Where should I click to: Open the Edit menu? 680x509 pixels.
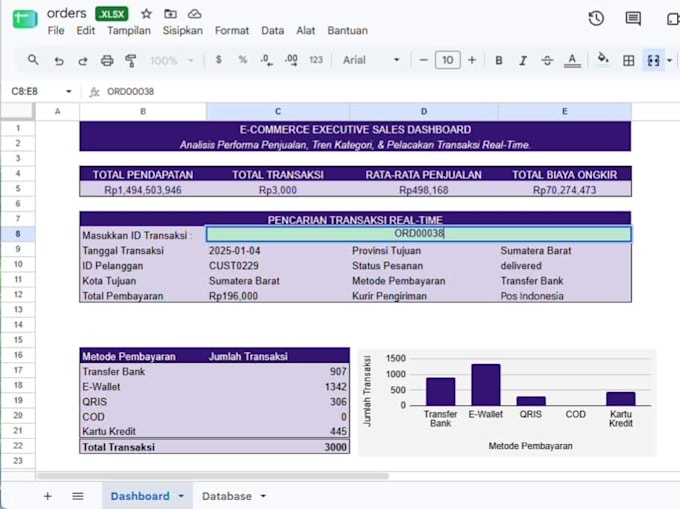85,30
